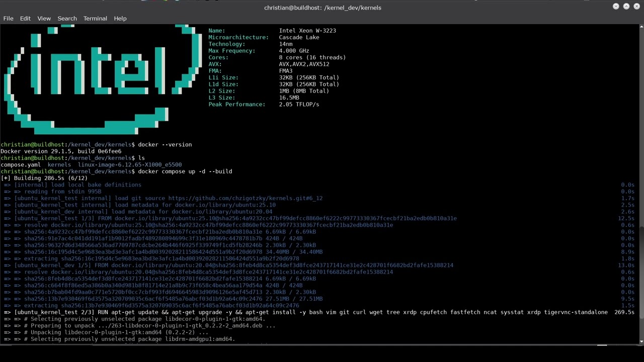Click 'extracting sha256:13b7e930469f' line
The width and height of the screenshot is (644, 362).
click(x=162, y=306)
